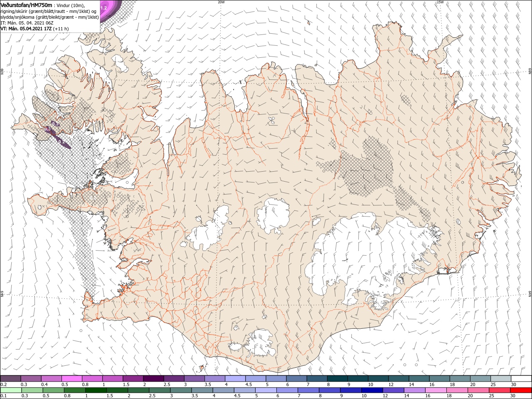
Task: Pick the lower scale swatch between 4 and 4.5
Action: point(223,390)
